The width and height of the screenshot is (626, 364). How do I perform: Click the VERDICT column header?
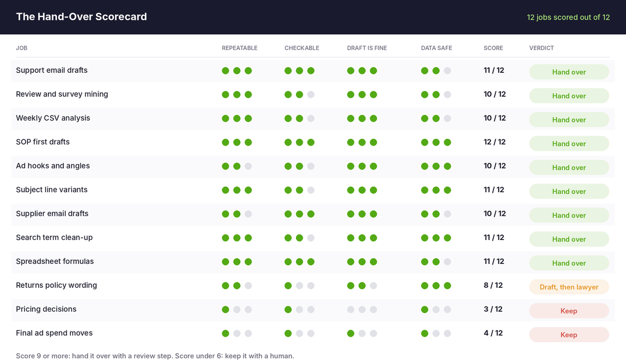coord(541,48)
